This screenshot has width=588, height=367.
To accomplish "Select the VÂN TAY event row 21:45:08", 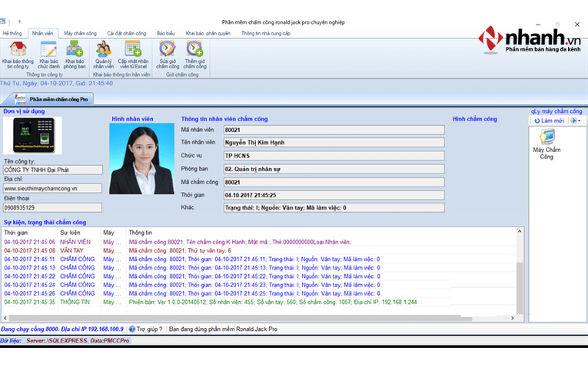I will [259, 250].
